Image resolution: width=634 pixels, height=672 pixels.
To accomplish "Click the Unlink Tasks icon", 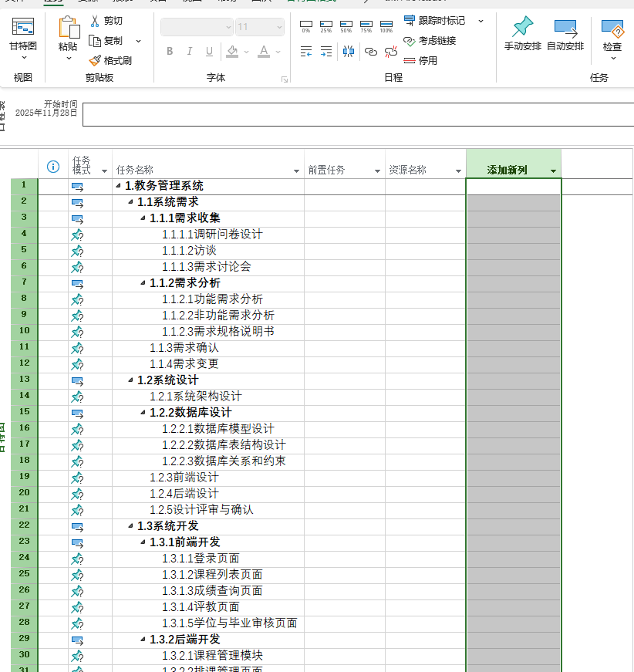I will 391,52.
